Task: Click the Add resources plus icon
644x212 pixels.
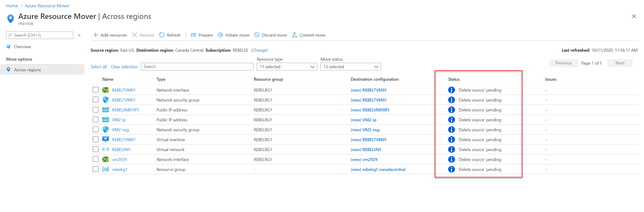Action: tap(96, 35)
